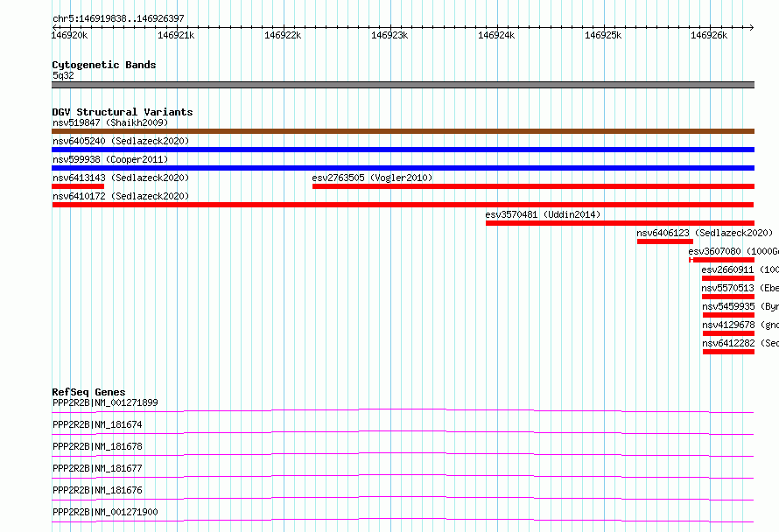Image resolution: width=779 pixels, height=532 pixels.
Task: Select transcript PPP2R2B|NM_181676
Action: [97, 490]
